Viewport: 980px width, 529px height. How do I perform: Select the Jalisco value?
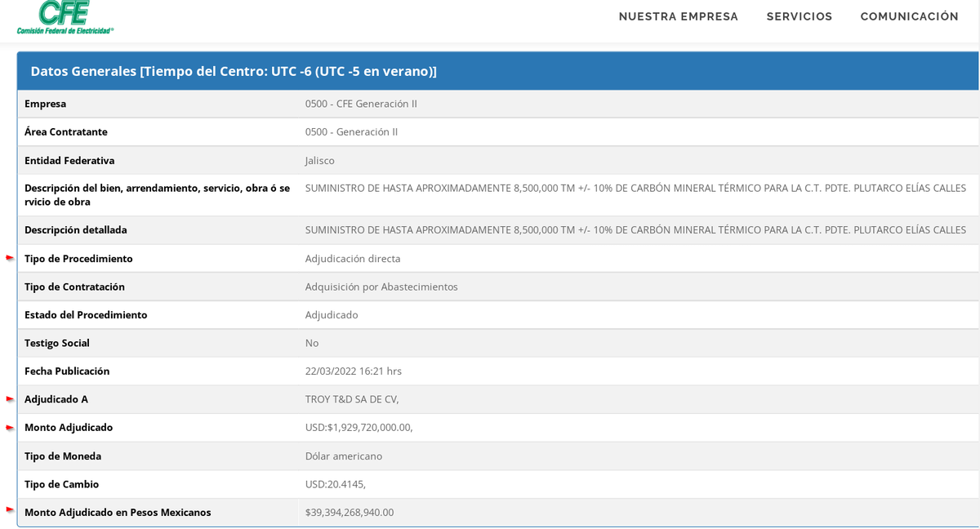point(320,160)
